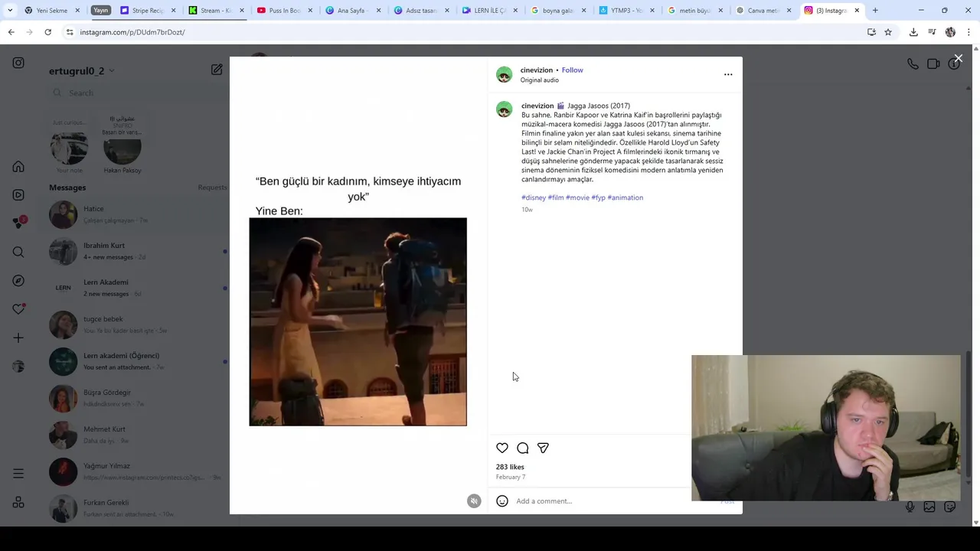The width and height of the screenshot is (980, 551).
Task: Open the #movie hashtag
Action: (577, 197)
